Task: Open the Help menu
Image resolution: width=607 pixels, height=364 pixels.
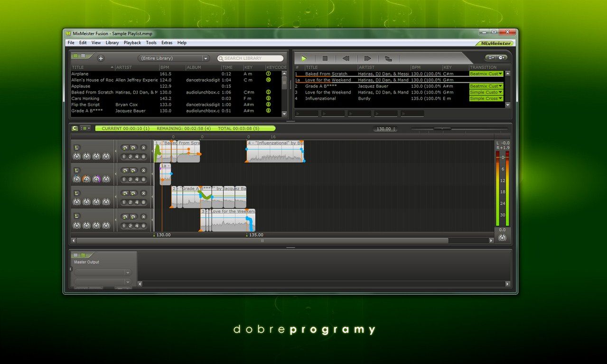Action: tap(182, 43)
